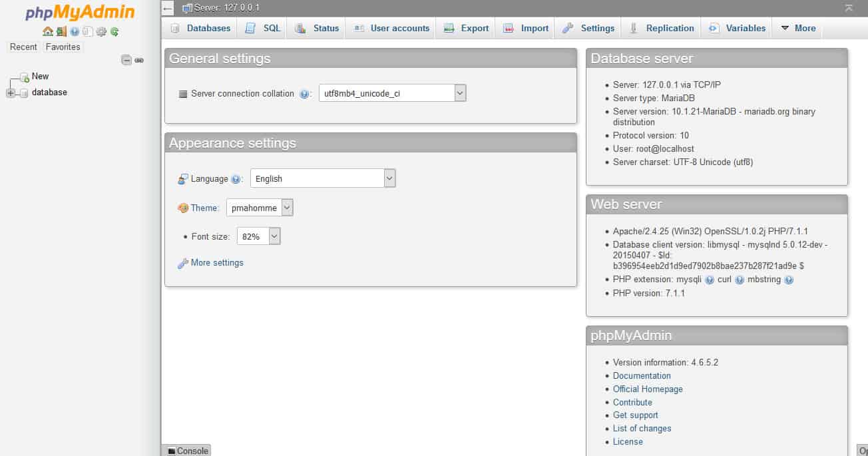Image resolution: width=868 pixels, height=456 pixels.
Task: Click the Database server panel header
Action: click(x=717, y=59)
